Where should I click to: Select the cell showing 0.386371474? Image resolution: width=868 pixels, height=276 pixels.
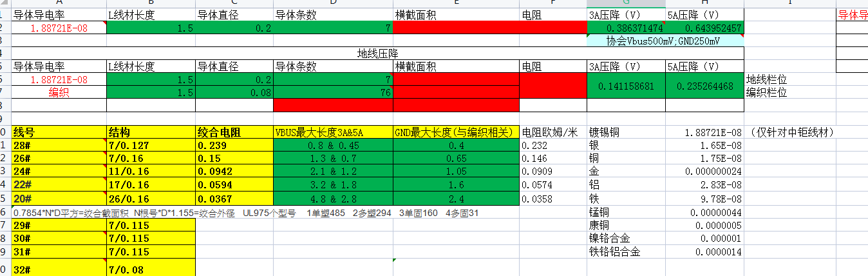[625, 28]
